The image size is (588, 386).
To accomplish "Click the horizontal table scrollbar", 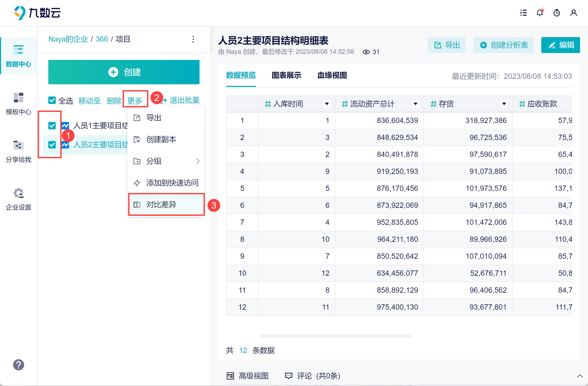I will [335, 336].
